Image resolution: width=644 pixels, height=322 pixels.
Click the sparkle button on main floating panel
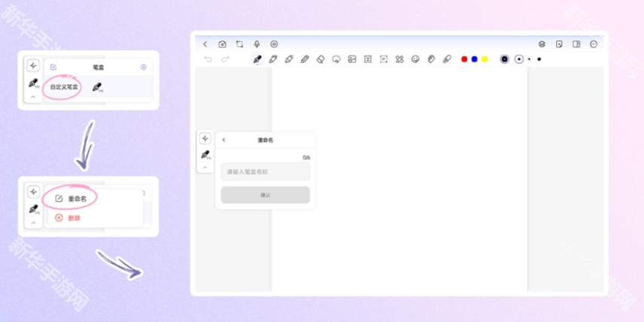205,138
